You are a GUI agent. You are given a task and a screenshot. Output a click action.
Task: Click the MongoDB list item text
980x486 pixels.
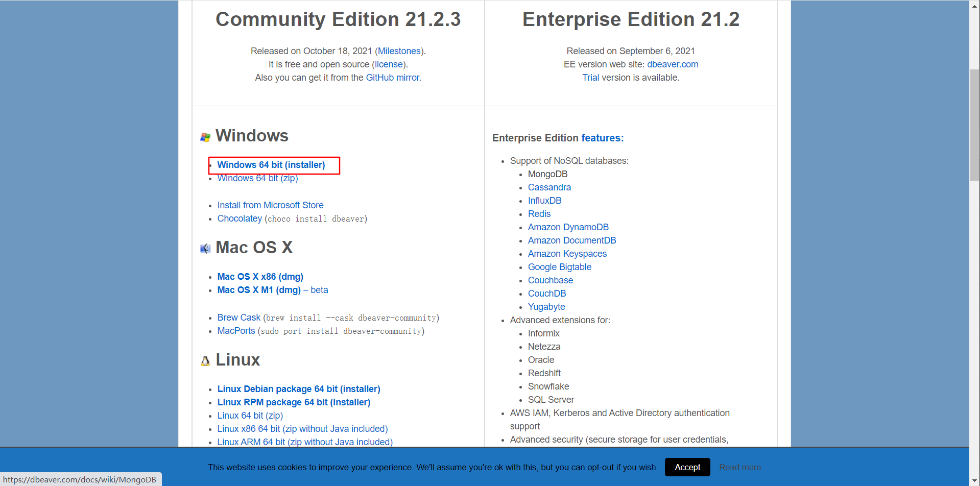[547, 174]
